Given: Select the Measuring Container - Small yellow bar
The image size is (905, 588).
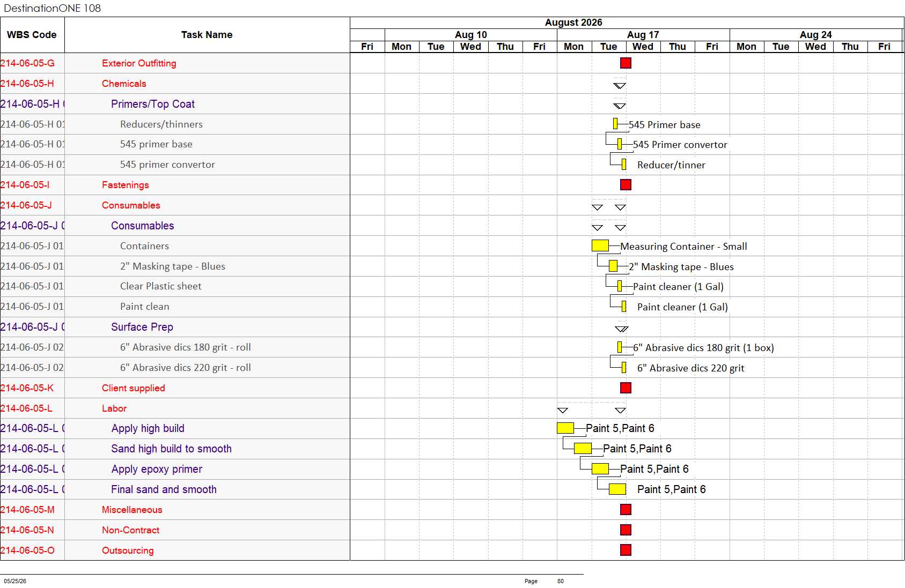Looking at the screenshot, I should [600, 246].
